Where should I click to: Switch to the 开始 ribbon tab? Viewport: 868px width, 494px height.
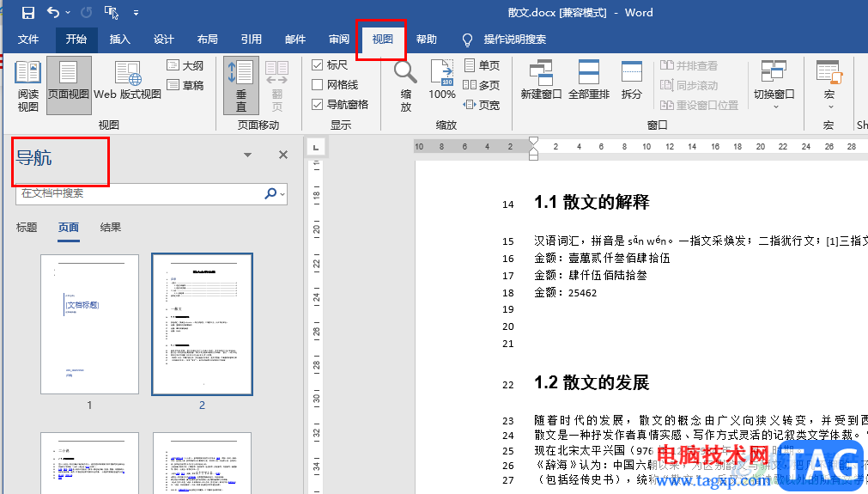point(76,40)
